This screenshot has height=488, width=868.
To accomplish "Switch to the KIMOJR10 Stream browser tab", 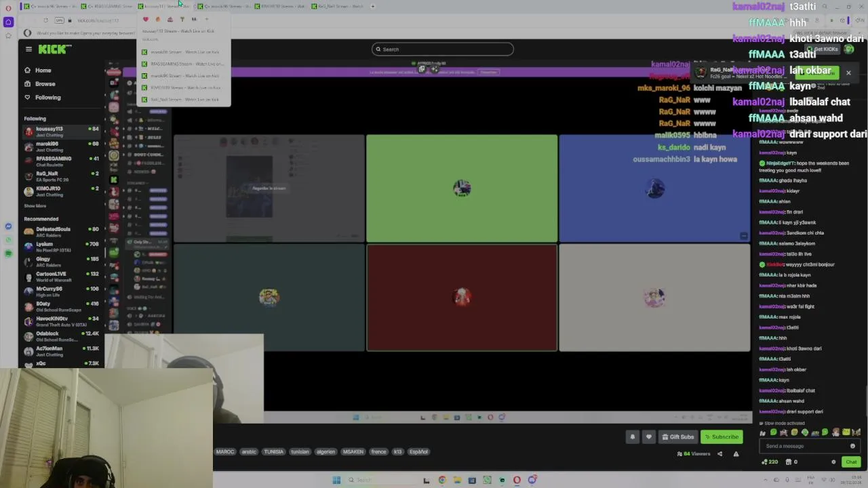I will pyautogui.click(x=281, y=6).
